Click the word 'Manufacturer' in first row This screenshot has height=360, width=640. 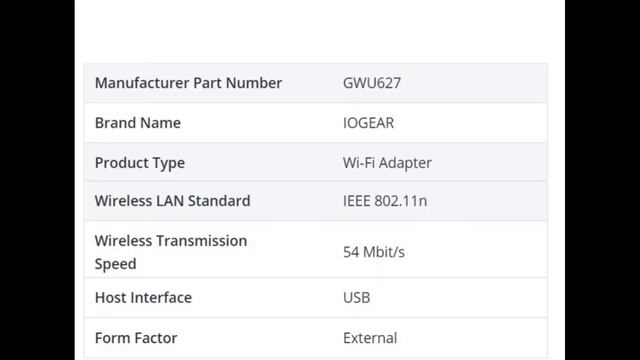pyautogui.click(x=142, y=83)
